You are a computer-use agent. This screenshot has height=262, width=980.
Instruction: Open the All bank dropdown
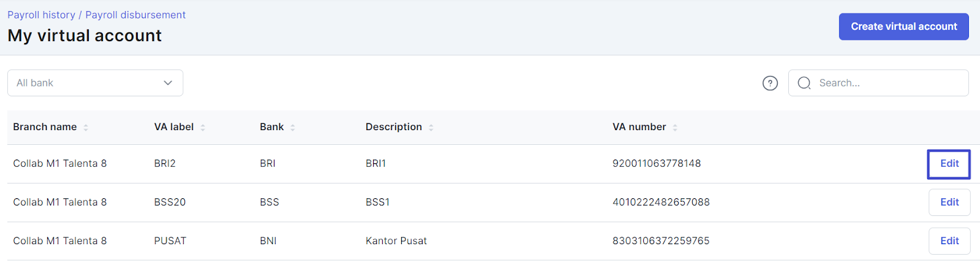click(95, 83)
